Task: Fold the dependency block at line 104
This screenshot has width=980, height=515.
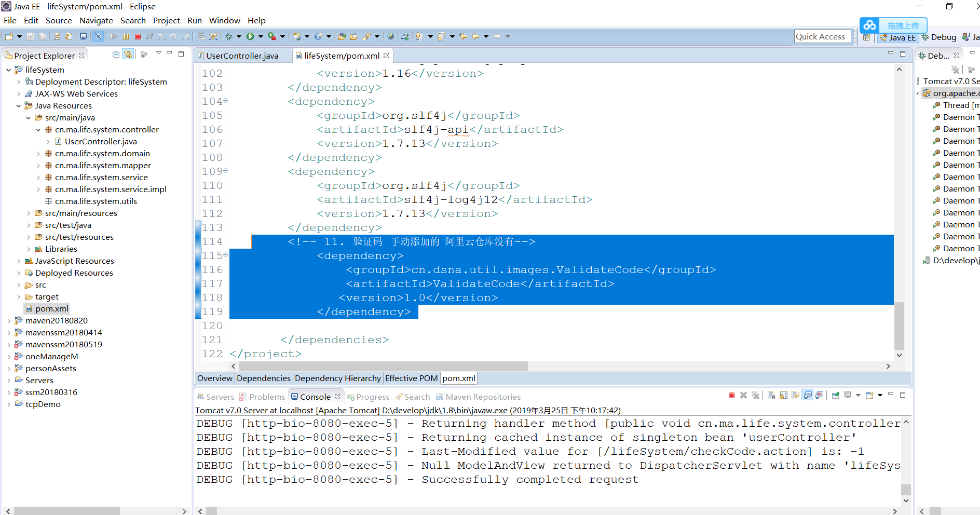Action: [x=225, y=101]
